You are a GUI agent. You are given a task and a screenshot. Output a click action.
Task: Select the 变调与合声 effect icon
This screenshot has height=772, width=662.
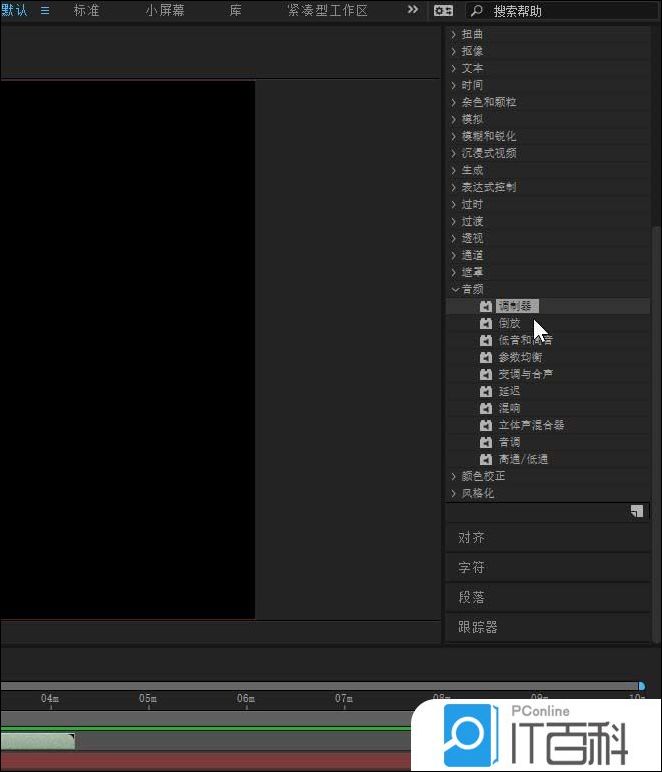click(x=486, y=374)
